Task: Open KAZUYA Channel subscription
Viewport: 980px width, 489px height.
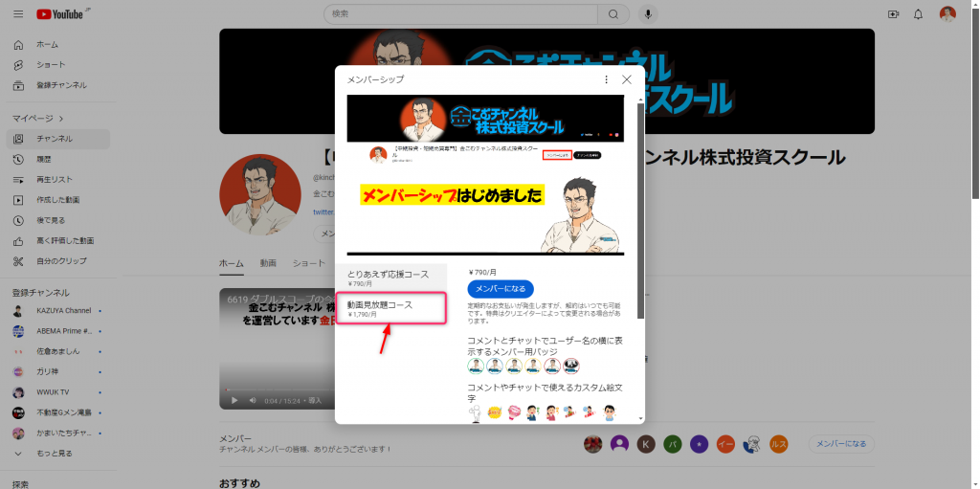Action: (x=58, y=311)
